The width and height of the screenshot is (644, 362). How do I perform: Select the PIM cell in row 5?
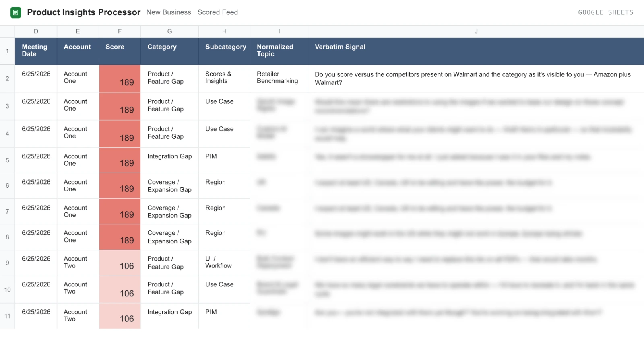(225, 160)
